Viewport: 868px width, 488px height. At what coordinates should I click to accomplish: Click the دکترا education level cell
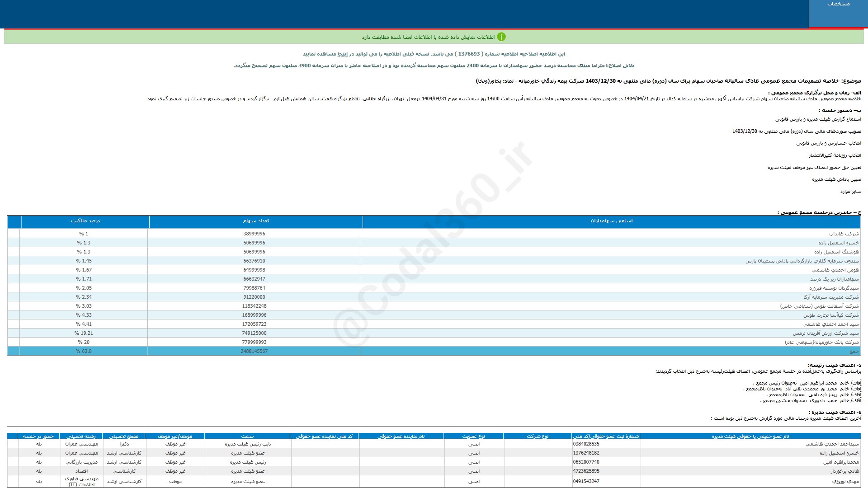[x=124, y=444]
